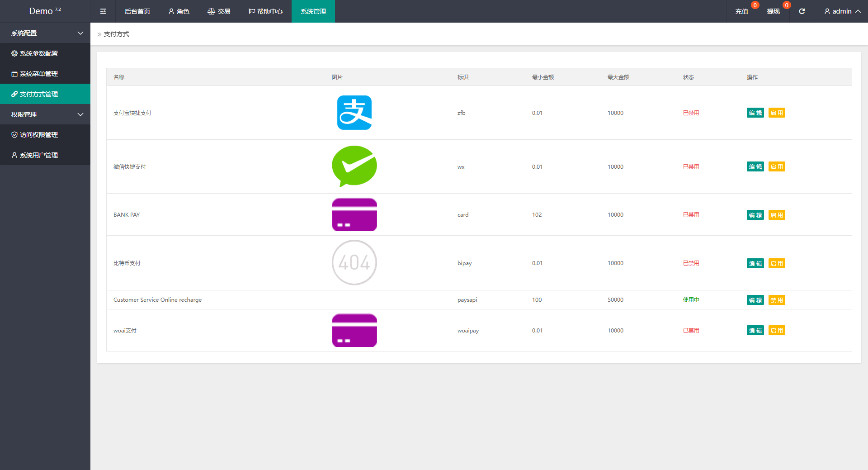Edit the woai支付 payment method
The height and width of the screenshot is (470, 868).
point(755,331)
